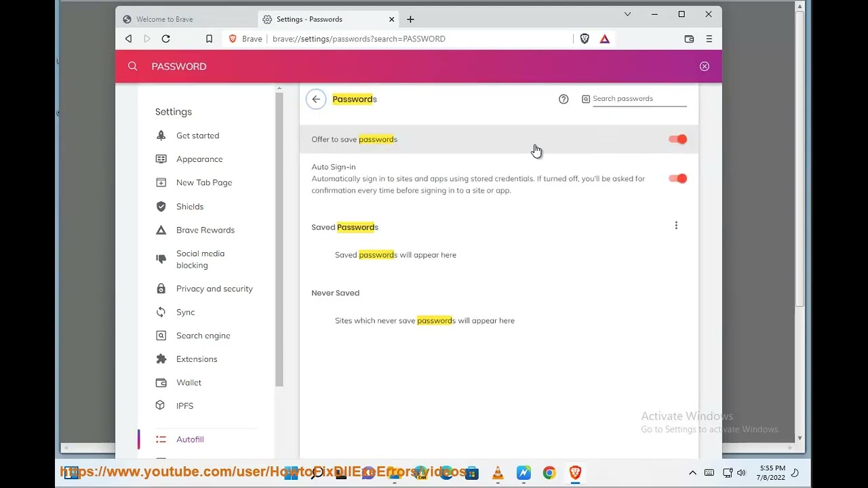Click the volume speaker tray icon
The height and width of the screenshot is (488, 868).
coord(741,473)
